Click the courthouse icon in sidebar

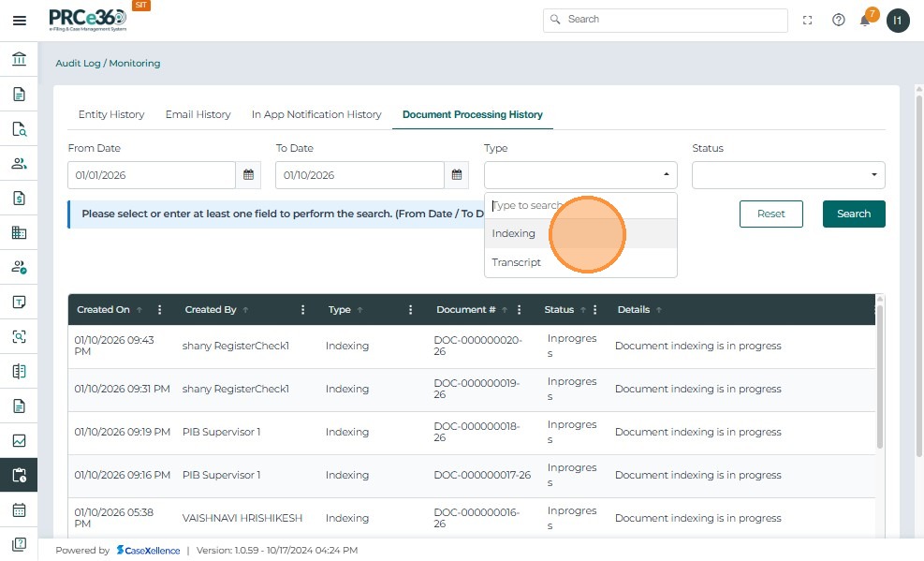click(x=19, y=60)
